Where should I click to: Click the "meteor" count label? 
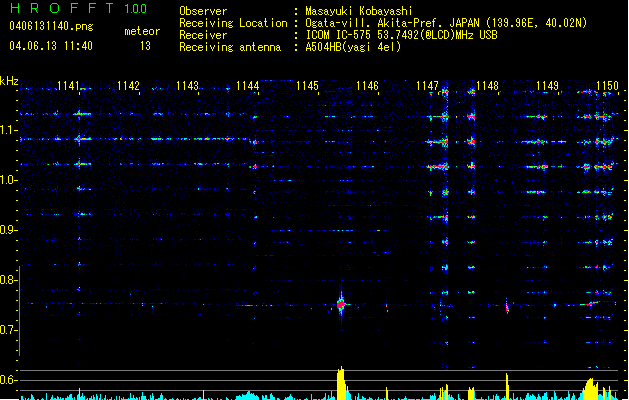pos(142,31)
